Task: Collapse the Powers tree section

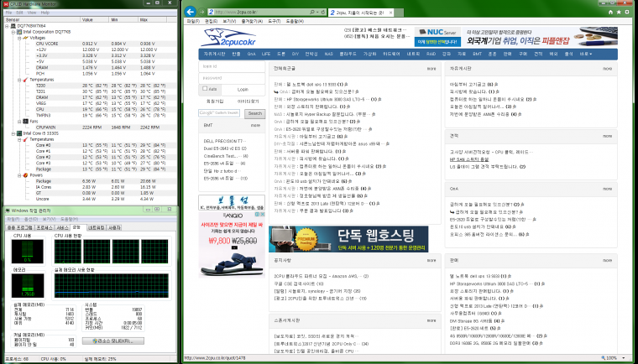Action: click(19, 175)
